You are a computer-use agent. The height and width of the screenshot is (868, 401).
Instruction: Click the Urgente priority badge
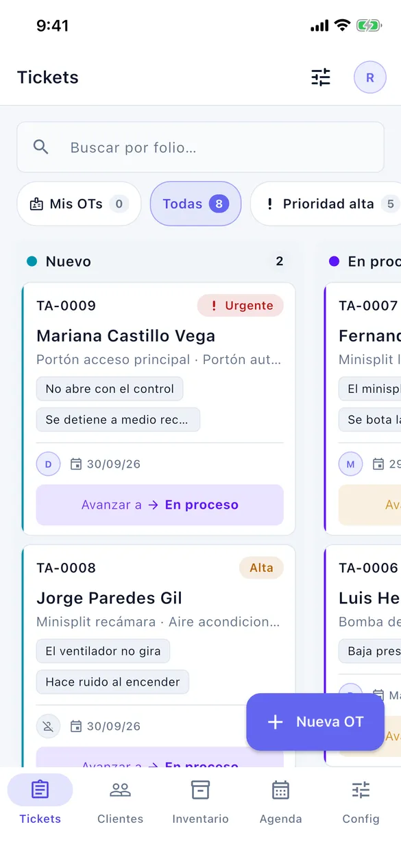pyautogui.click(x=241, y=306)
